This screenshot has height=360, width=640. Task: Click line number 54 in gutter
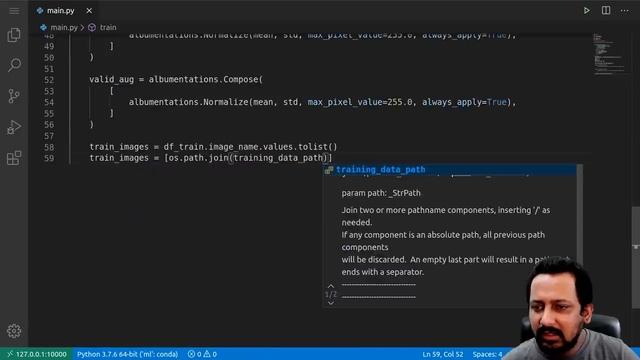click(x=49, y=102)
